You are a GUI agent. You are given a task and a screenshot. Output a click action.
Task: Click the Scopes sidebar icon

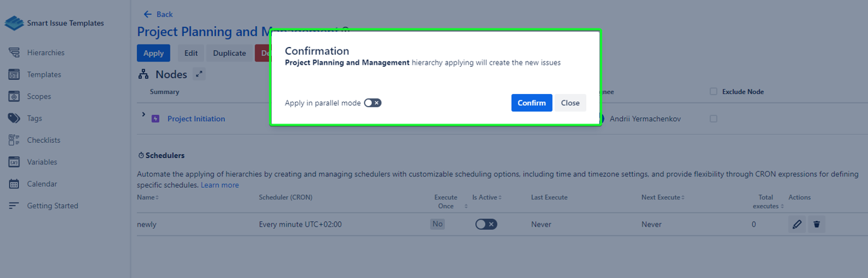(14, 96)
